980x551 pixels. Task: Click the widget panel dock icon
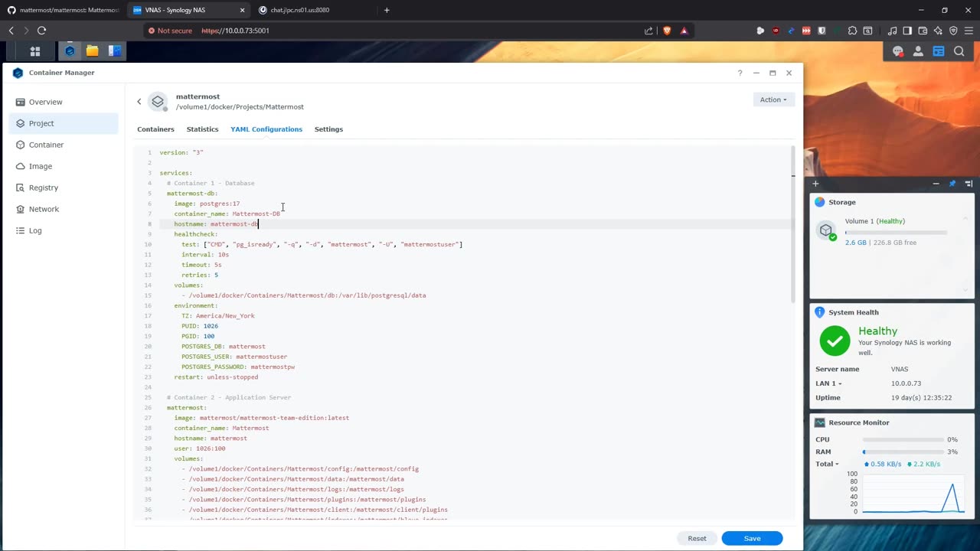point(969,184)
